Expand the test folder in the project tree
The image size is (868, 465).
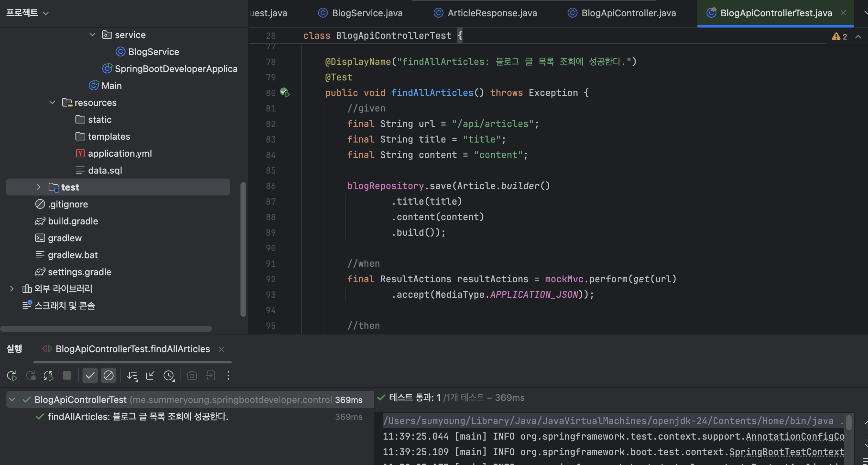click(x=38, y=187)
